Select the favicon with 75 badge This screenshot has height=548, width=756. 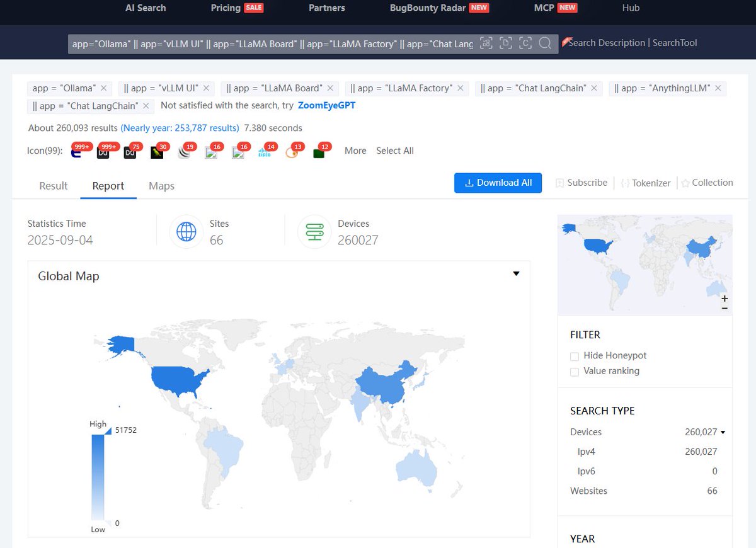point(130,152)
